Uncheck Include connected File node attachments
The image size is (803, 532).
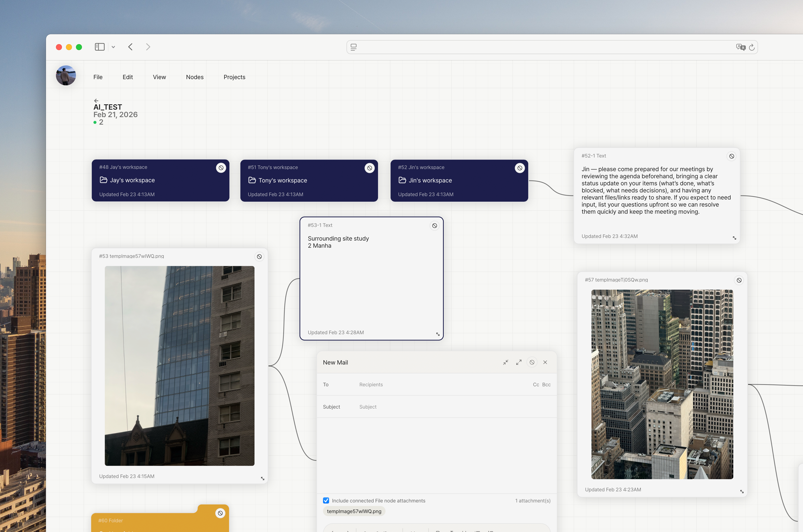point(326,501)
